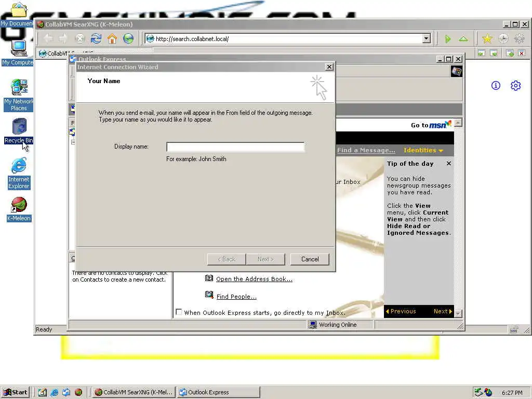This screenshot has width=532, height=399.
Task: Show the Next tip of the day
Action: (443, 311)
